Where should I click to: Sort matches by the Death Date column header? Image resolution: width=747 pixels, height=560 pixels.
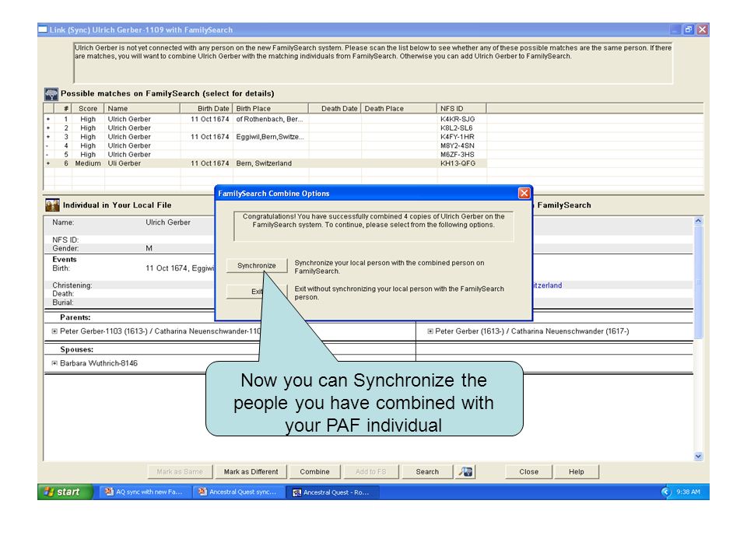[335, 109]
